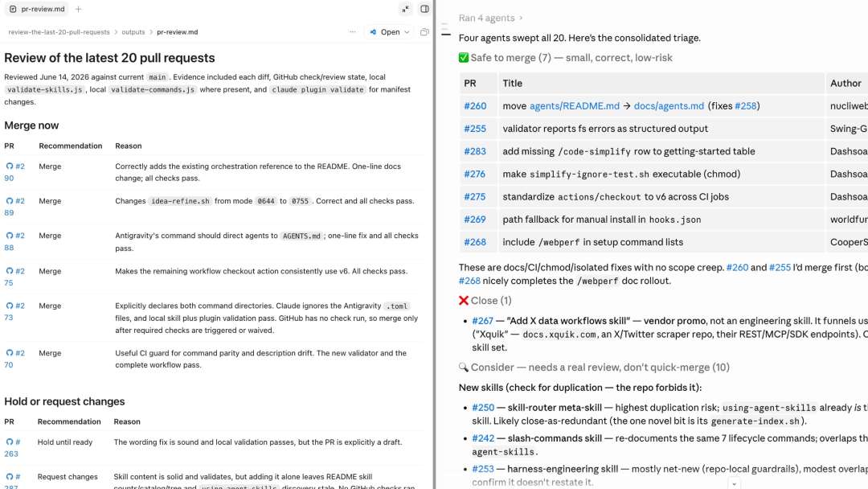
Task: Open the #253 harness-engineering link
Action: [x=483, y=469]
